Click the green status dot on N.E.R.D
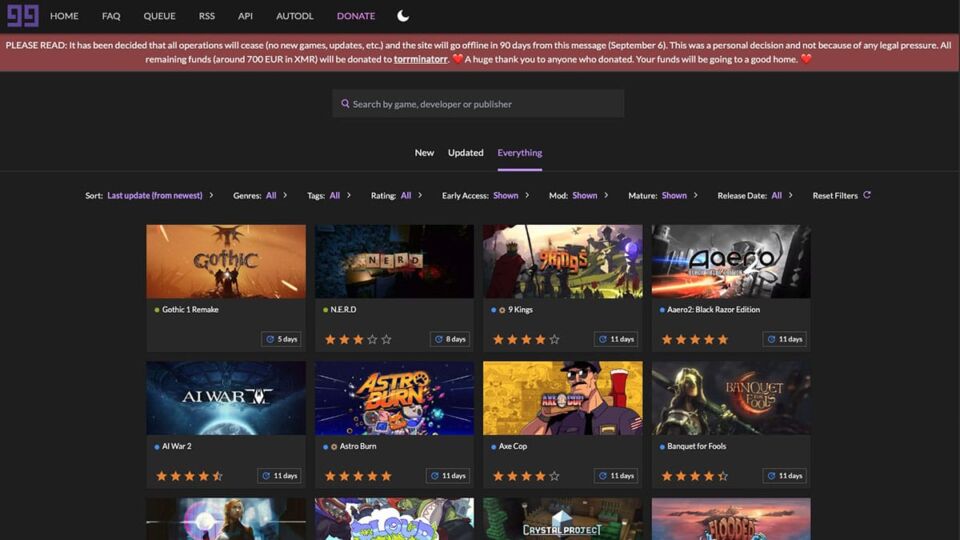The image size is (960, 540). coord(325,310)
